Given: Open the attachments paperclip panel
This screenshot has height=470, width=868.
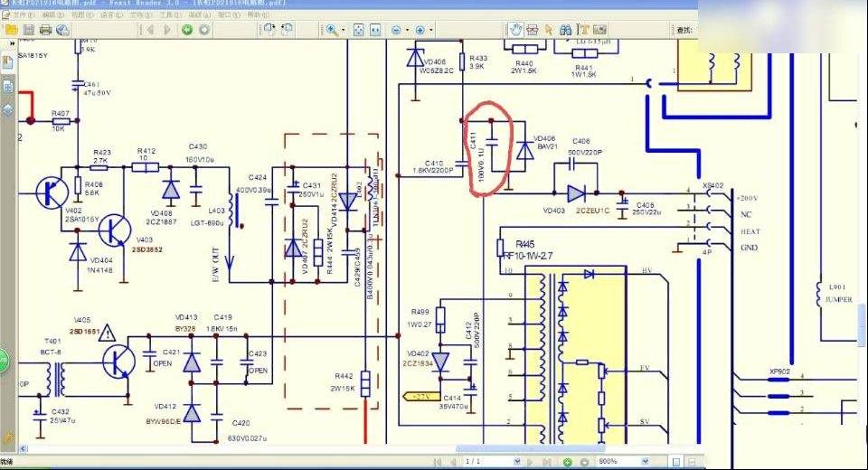Looking at the screenshot, I should [x=7, y=437].
